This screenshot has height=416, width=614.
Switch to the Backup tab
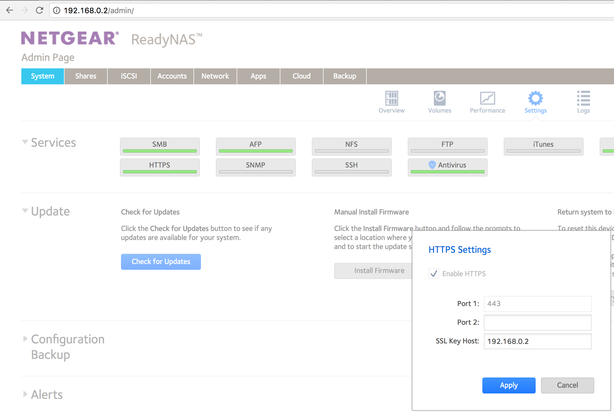pyautogui.click(x=345, y=76)
